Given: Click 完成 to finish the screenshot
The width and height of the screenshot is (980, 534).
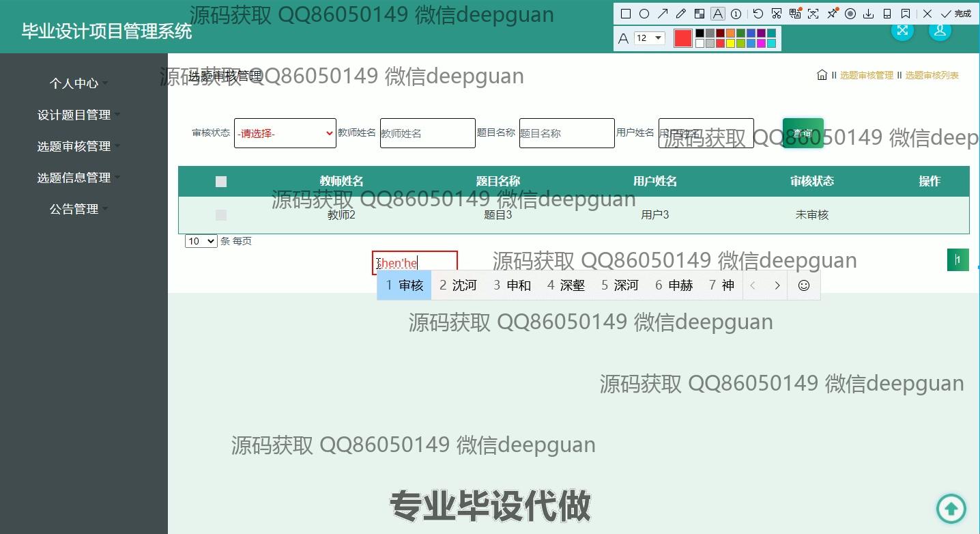Looking at the screenshot, I should click(x=955, y=14).
